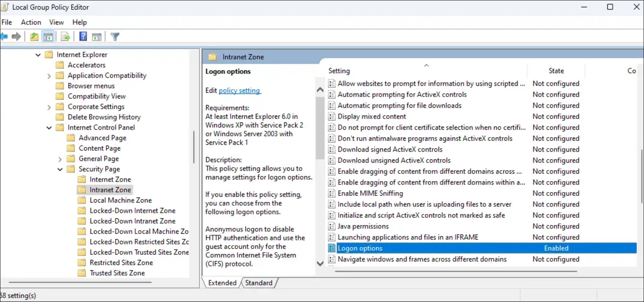
Task: Select Initialize and script ActiveX controls not marked safe
Action: (x=421, y=215)
